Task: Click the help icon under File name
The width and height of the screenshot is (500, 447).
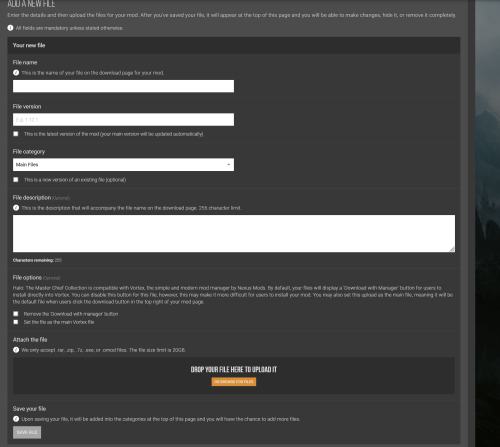Action: 16,72
